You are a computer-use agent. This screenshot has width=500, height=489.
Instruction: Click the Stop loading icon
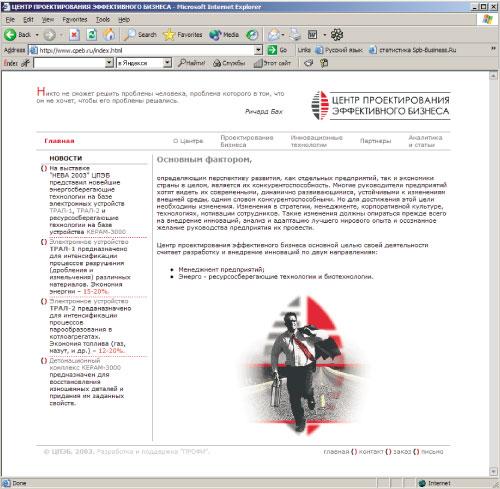pos(74,35)
